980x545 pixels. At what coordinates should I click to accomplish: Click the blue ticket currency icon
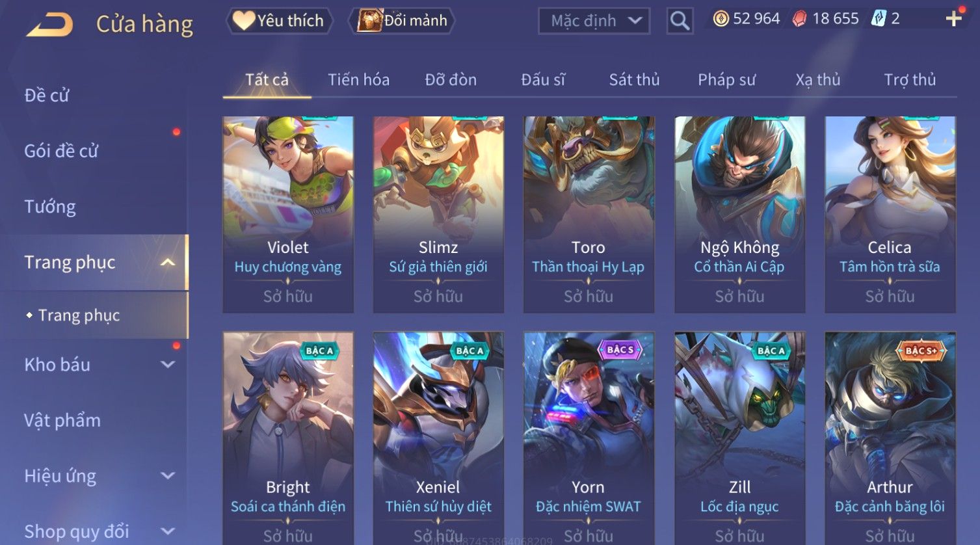(x=879, y=19)
